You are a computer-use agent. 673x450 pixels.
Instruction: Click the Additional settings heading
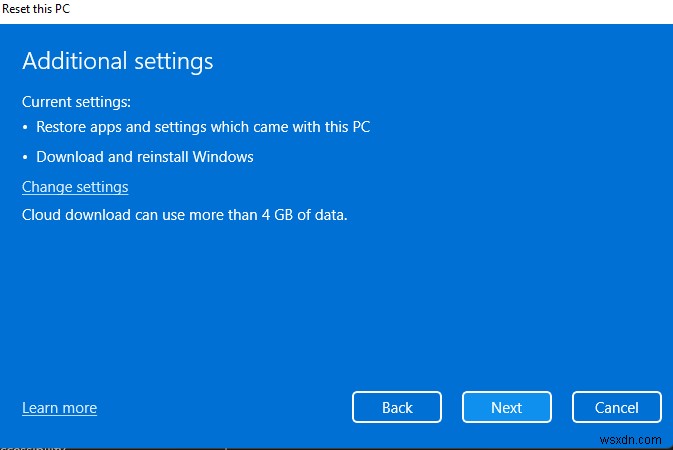coord(117,61)
